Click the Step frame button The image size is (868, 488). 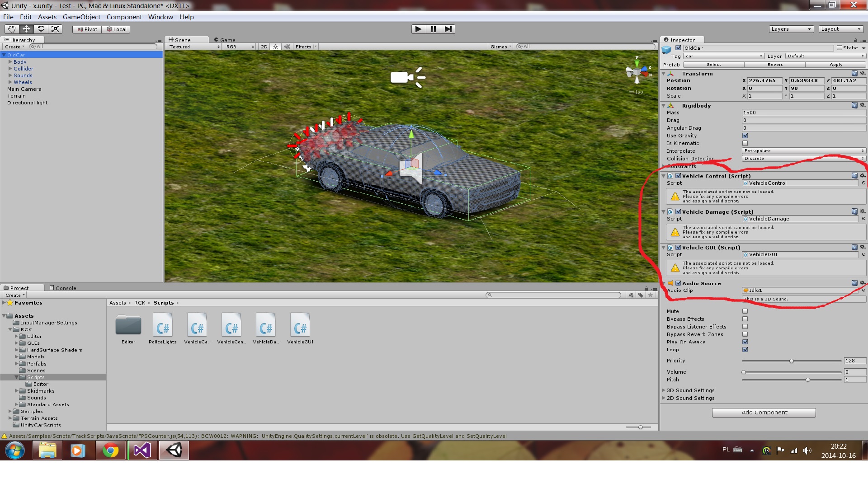pos(448,29)
